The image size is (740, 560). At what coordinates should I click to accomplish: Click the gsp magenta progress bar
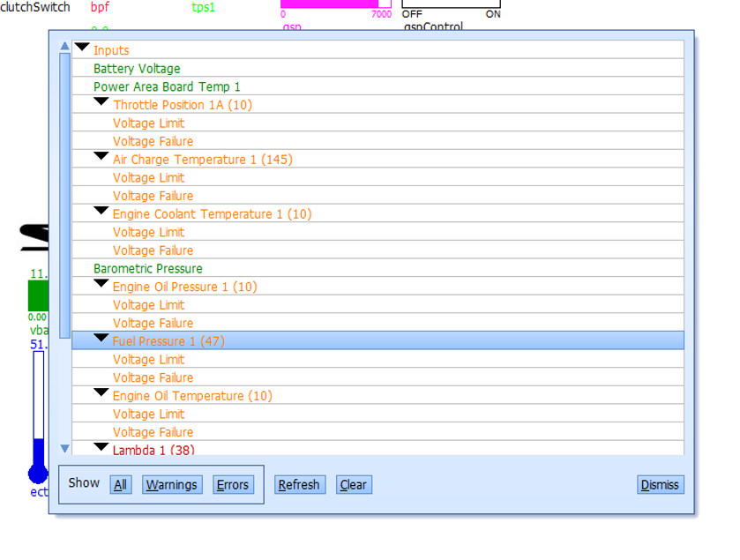335,4
